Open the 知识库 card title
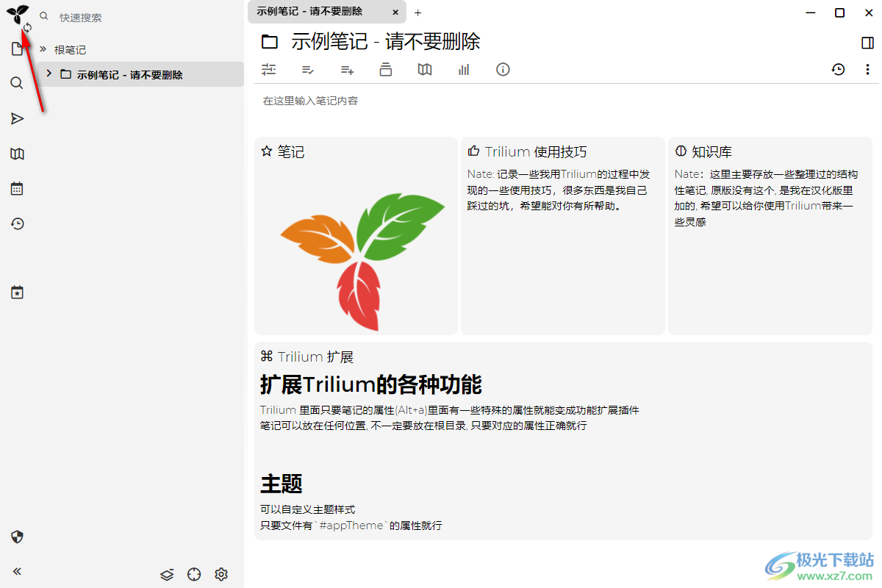Viewport: 882px width, 588px height. (x=711, y=152)
